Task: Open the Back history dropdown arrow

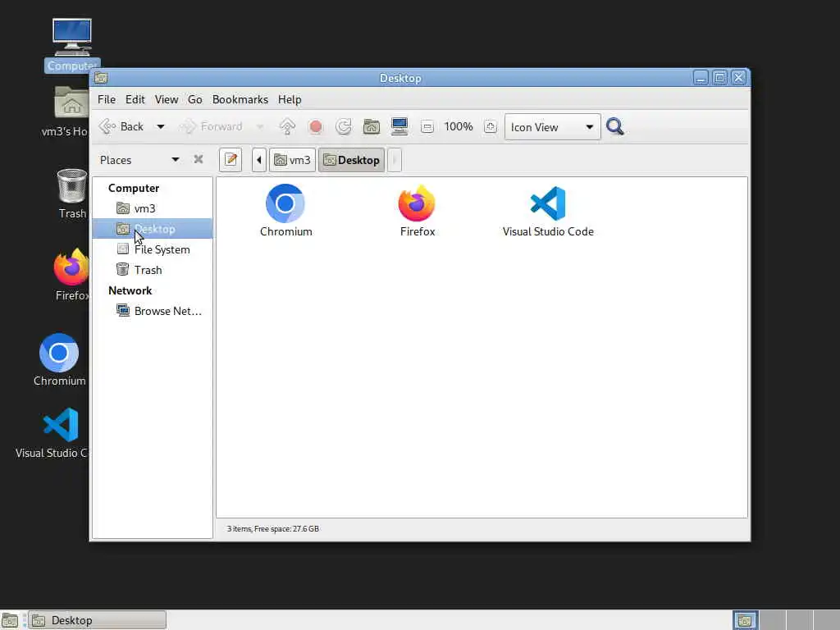Action: 160,127
